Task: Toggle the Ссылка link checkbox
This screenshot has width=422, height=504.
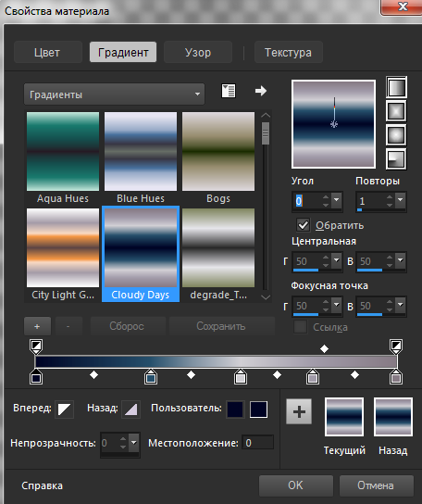Action: point(300,327)
